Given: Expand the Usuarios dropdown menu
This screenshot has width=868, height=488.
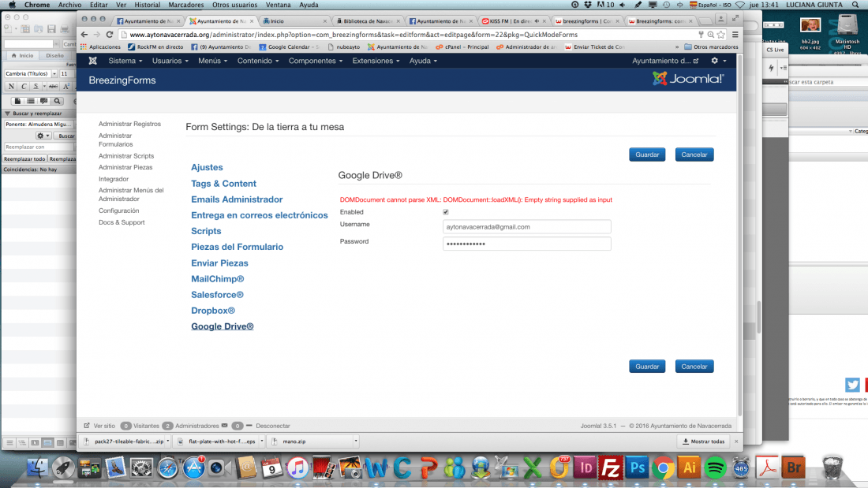Looking at the screenshot, I should pyautogui.click(x=170, y=61).
